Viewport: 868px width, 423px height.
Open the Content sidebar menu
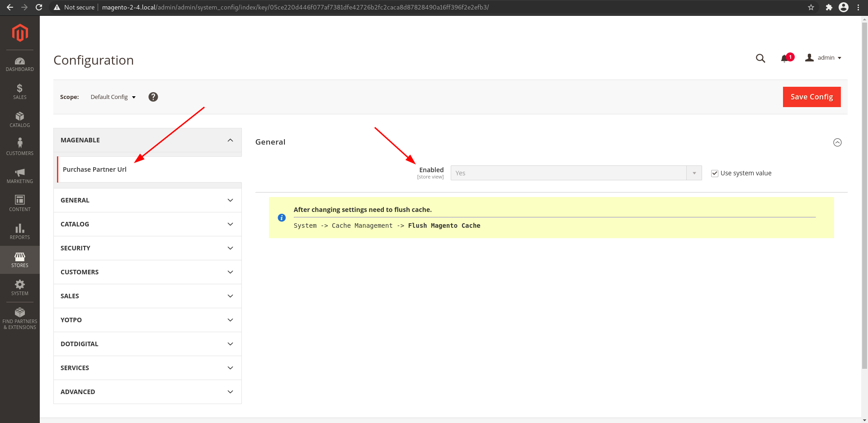click(20, 204)
